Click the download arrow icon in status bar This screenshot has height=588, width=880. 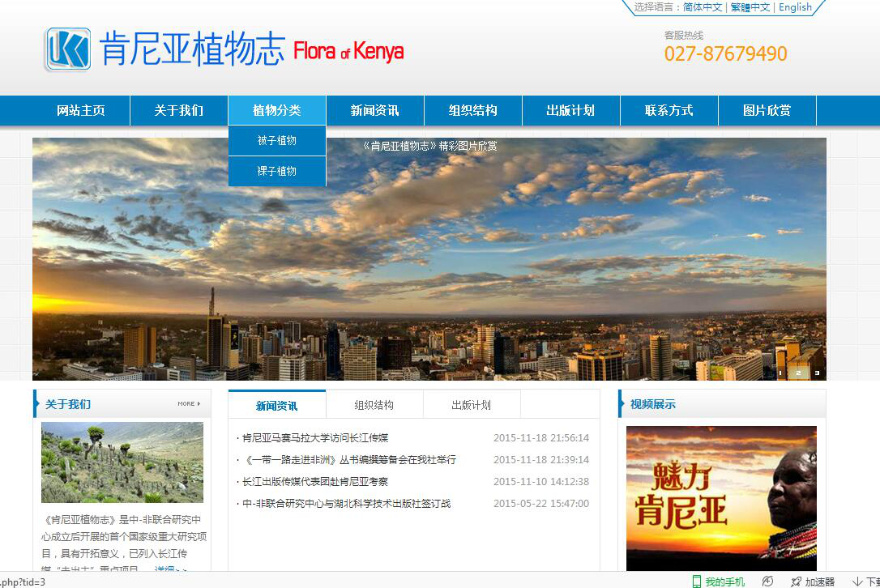pyautogui.click(x=857, y=582)
